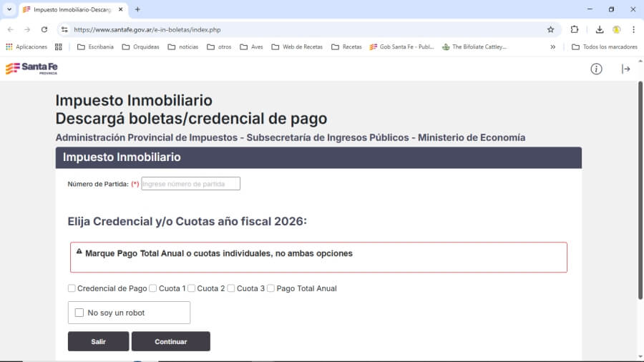Viewport: 644px width, 362px height.
Task: Open the Aplicaciones shortcut
Action: click(x=26, y=47)
